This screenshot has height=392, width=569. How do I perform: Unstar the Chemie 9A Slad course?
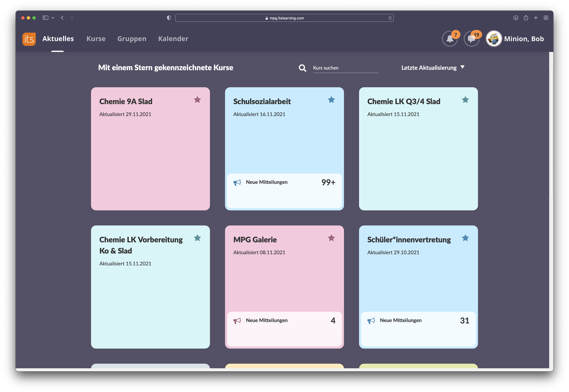coord(197,100)
